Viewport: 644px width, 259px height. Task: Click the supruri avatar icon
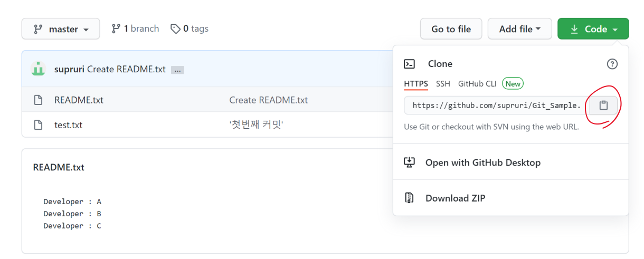[38, 69]
